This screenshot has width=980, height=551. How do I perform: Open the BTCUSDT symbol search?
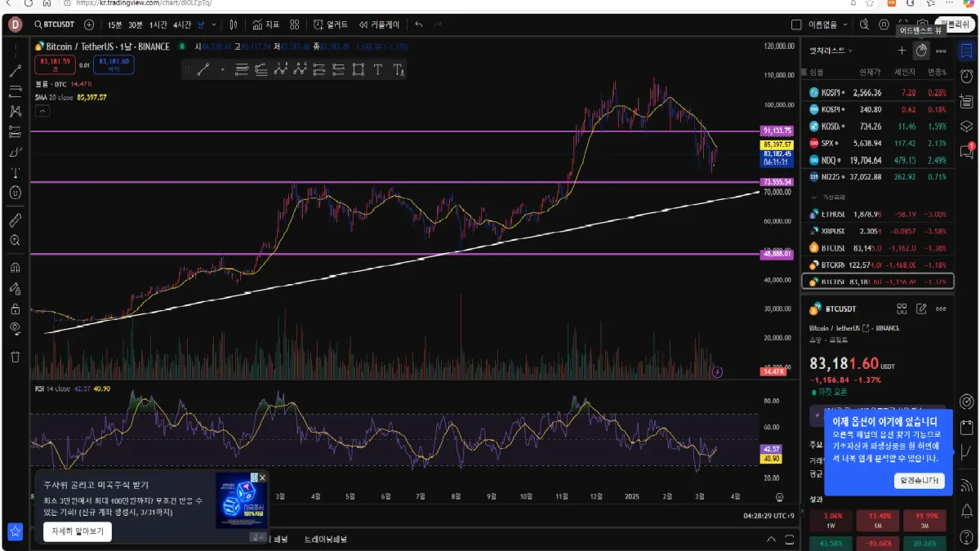56,24
